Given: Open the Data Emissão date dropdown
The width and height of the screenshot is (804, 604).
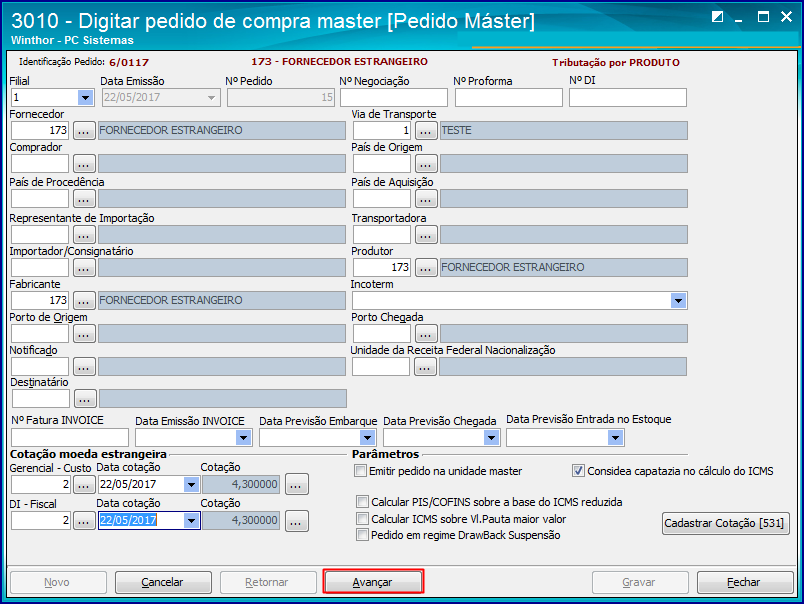Looking at the screenshot, I should (x=211, y=97).
